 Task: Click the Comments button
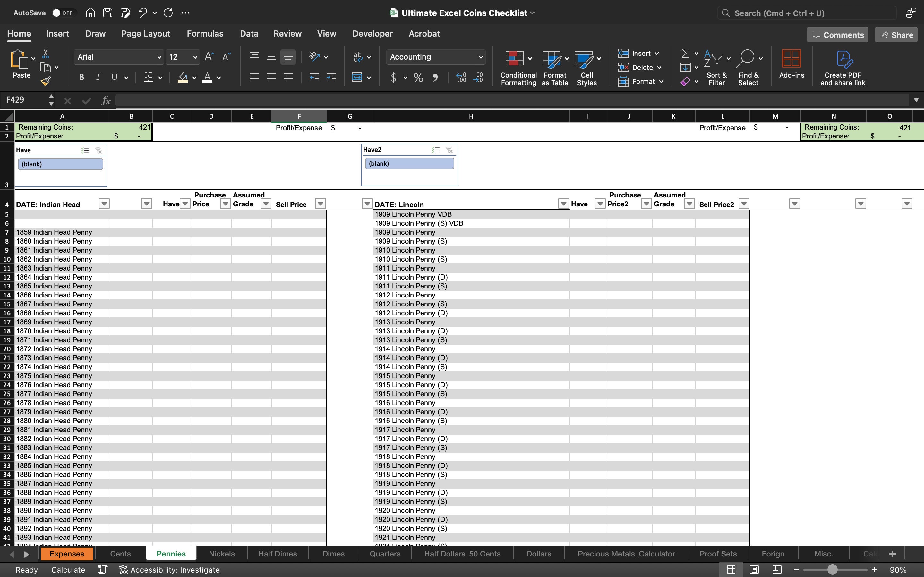(837, 34)
